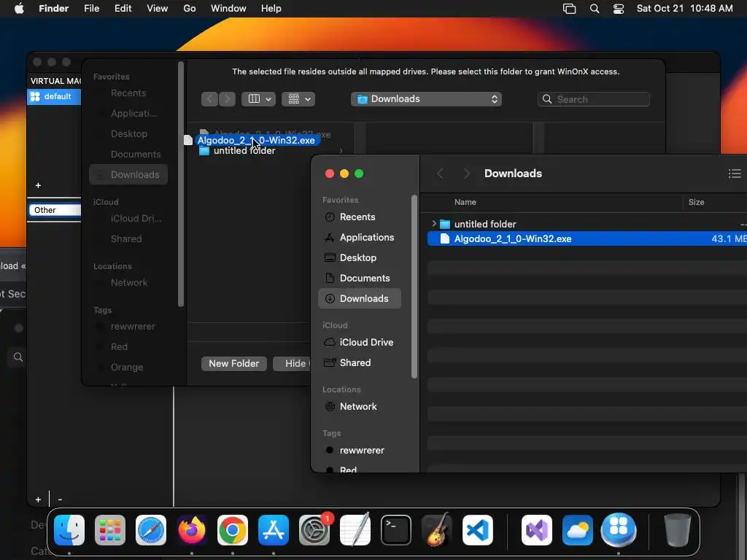Open Visual Studio Code from the Dock

[477, 530]
